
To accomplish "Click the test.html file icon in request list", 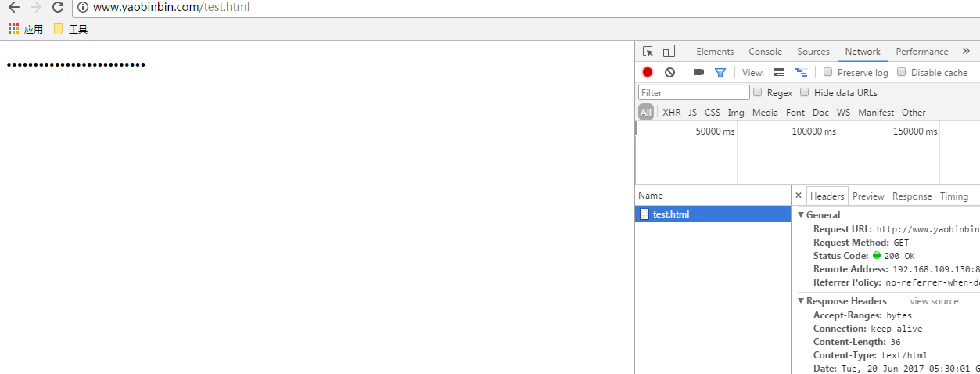I will [644, 214].
